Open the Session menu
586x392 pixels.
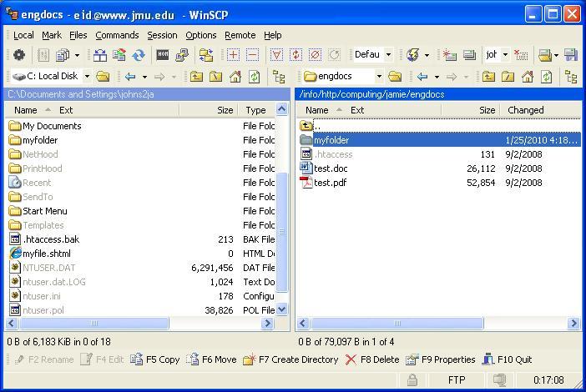coord(162,35)
